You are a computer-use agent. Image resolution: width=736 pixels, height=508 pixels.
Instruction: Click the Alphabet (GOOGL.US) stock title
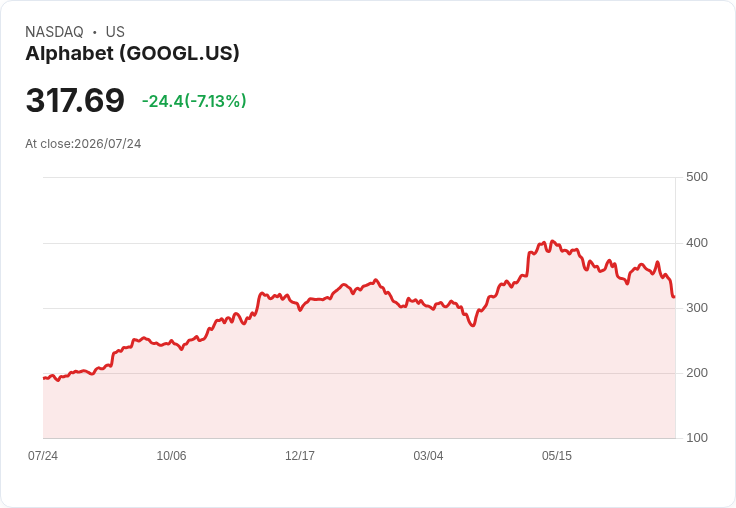132,54
